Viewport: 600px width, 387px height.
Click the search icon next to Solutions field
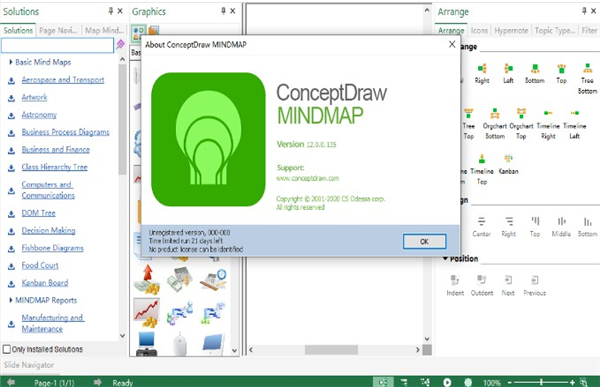coord(121,44)
